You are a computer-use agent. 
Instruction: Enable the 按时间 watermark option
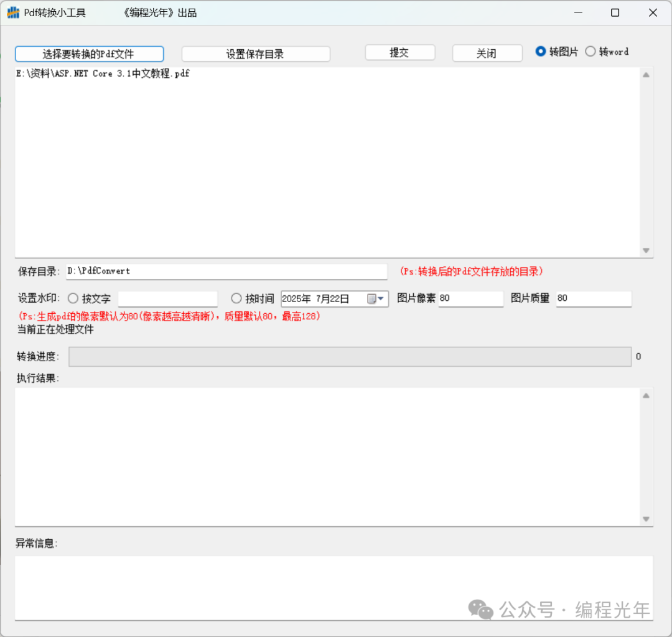[236, 299]
